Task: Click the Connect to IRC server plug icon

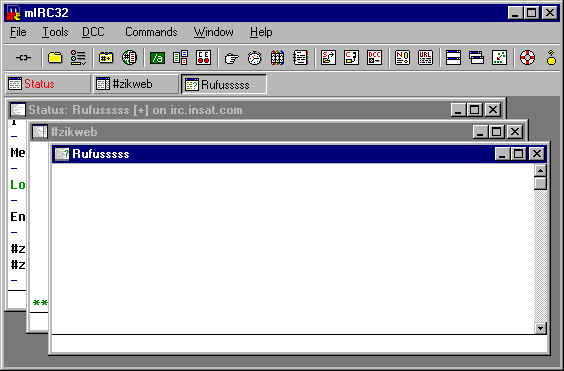Action: click(x=23, y=58)
